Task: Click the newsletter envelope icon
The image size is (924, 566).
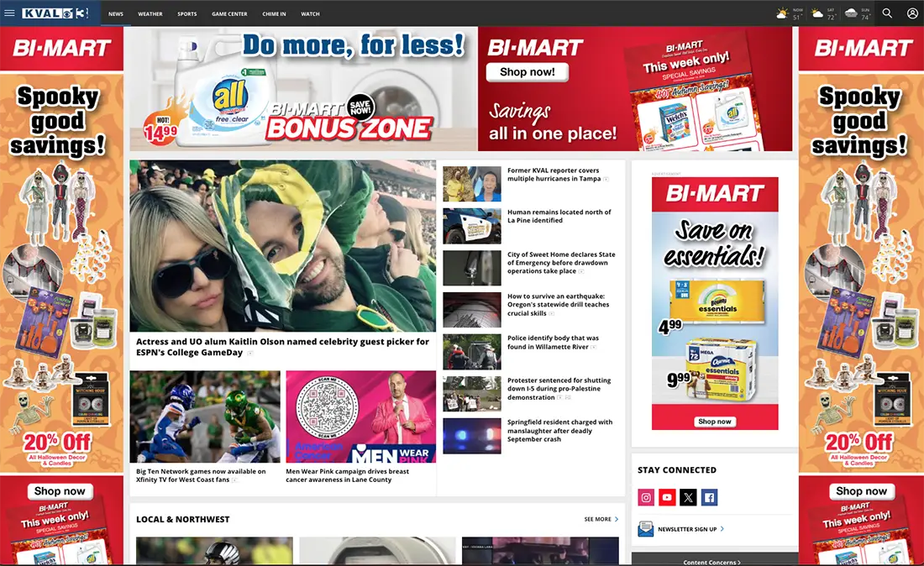Action: click(x=645, y=529)
